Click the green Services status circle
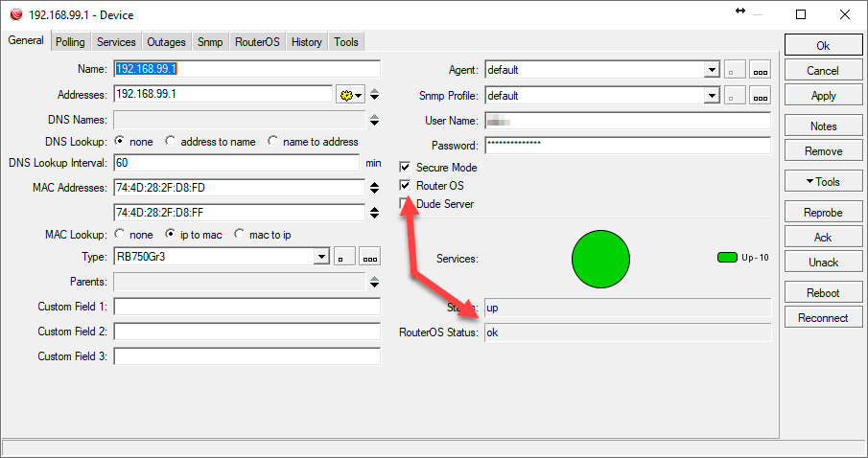 600,259
